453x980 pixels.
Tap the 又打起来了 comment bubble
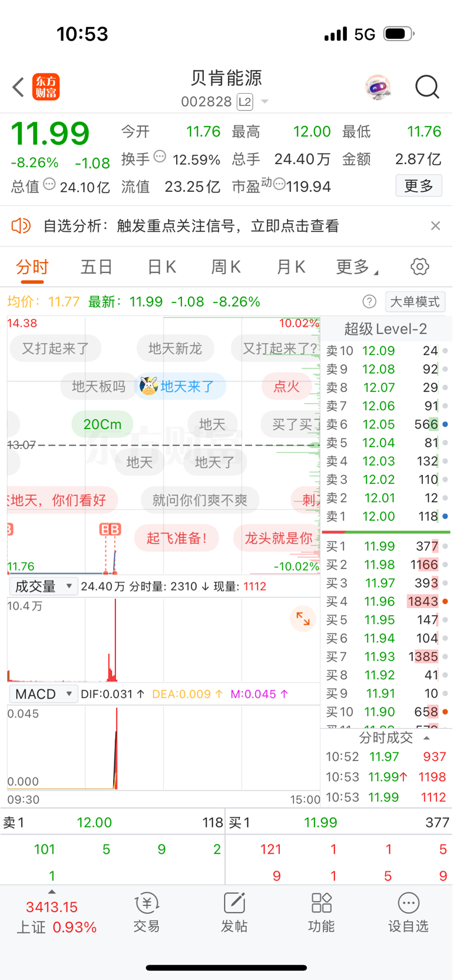[x=55, y=348]
